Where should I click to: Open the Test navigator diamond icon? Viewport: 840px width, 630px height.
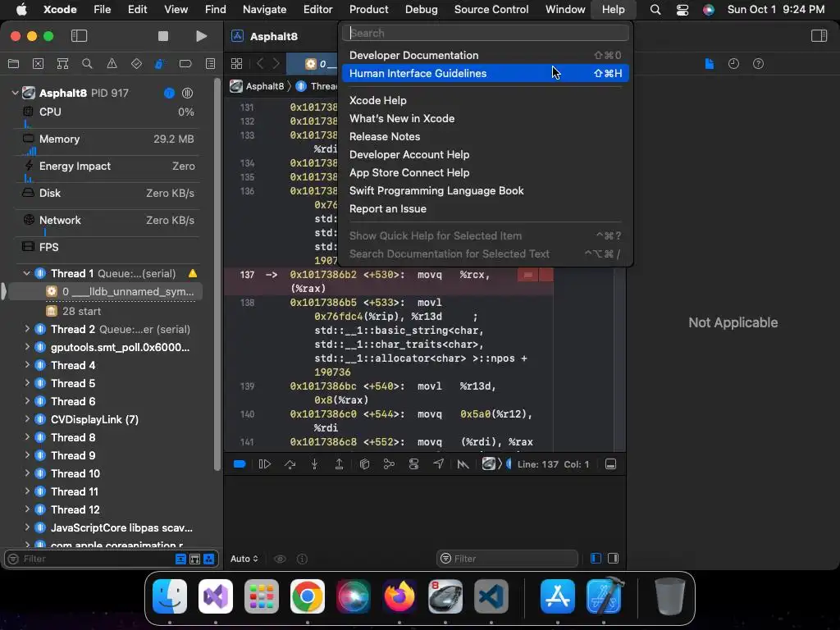[137, 64]
